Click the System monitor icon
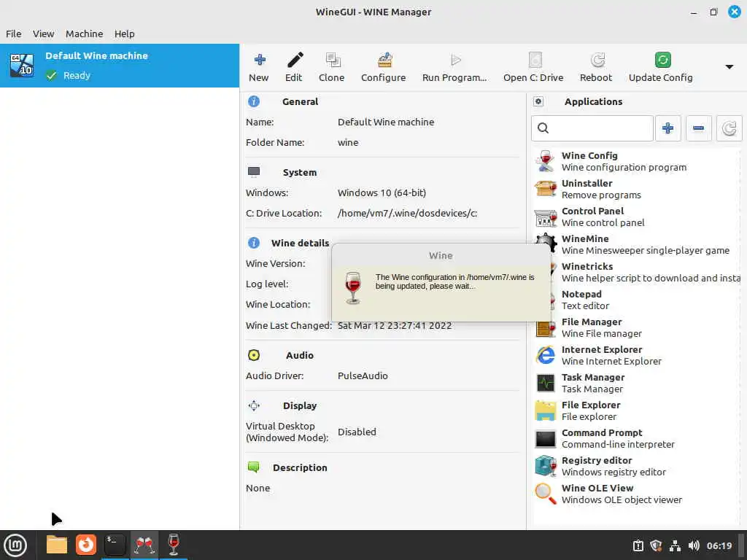This screenshot has width=747, height=560. click(254, 172)
